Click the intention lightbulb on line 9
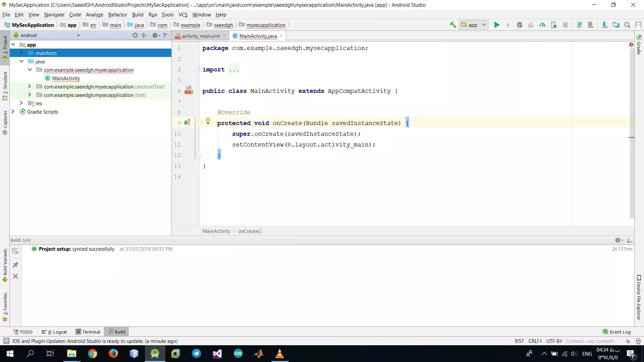 [208, 121]
